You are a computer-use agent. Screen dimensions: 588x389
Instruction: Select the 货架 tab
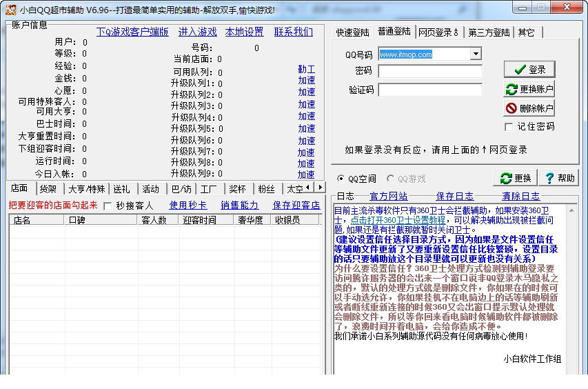click(x=48, y=189)
